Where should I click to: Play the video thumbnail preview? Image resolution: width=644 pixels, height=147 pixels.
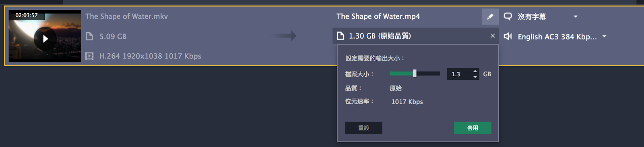click(x=45, y=38)
